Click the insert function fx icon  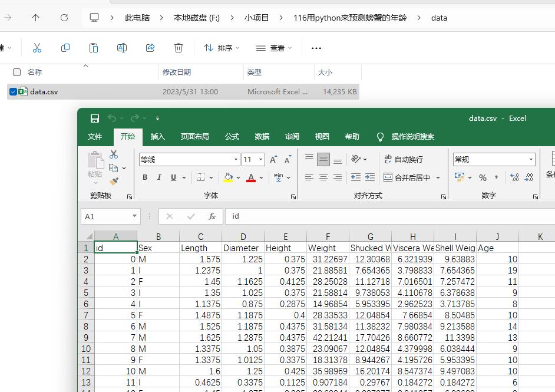[212, 216]
